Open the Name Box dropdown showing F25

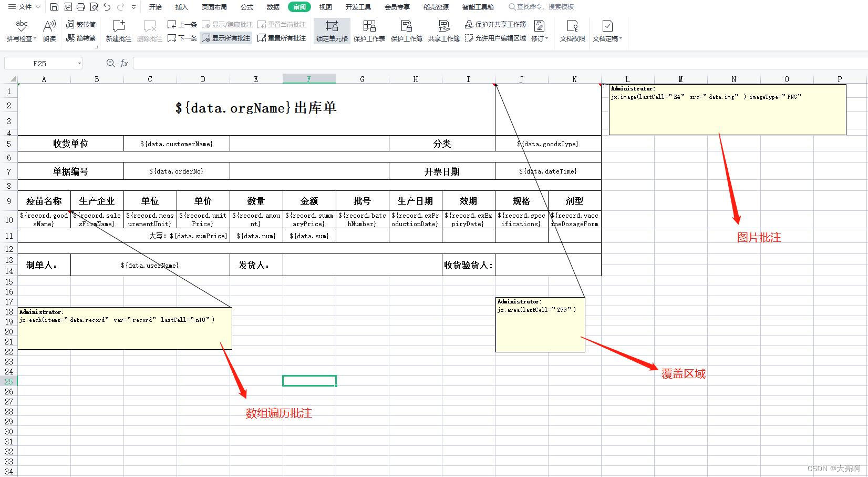[79, 63]
